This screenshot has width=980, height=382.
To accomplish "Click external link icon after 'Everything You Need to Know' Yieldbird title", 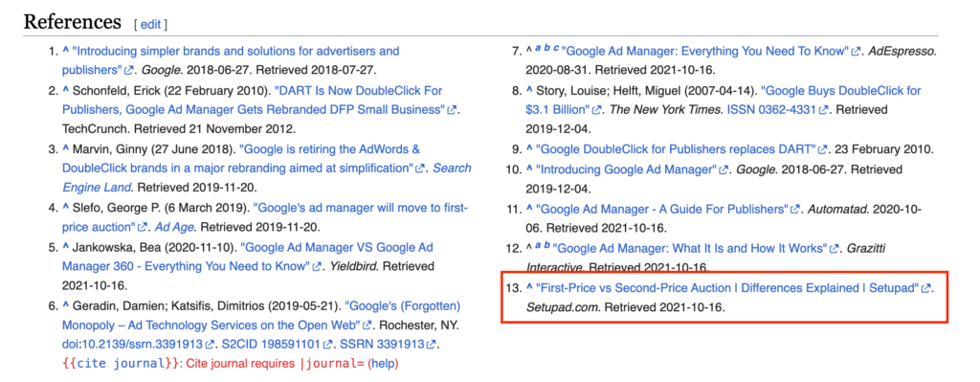I will click(318, 267).
